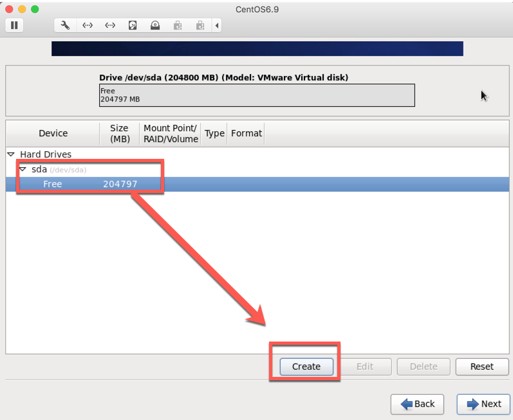Sort by the Device column header
The width and height of the screenshot is (513, 420).
[53, 133]
